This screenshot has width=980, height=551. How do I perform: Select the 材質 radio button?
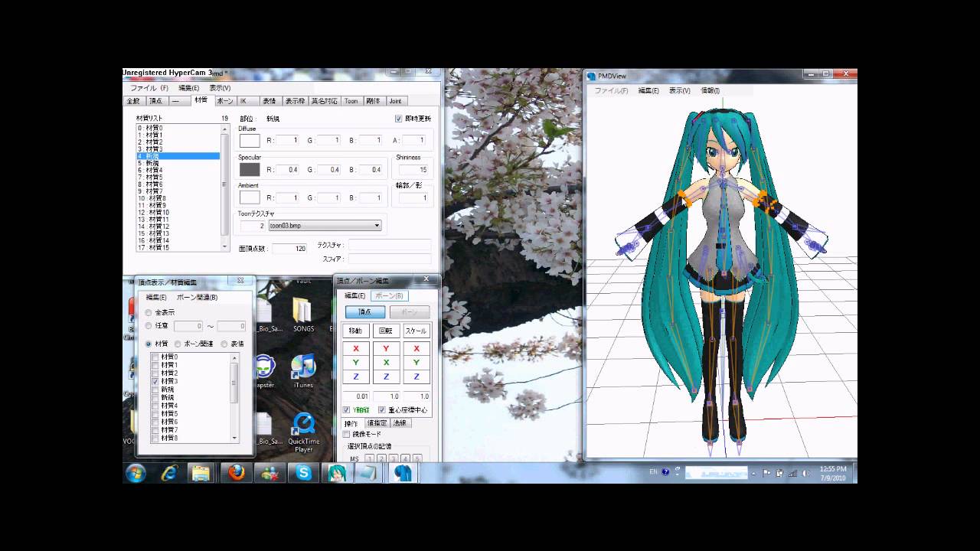pos(149,344)
